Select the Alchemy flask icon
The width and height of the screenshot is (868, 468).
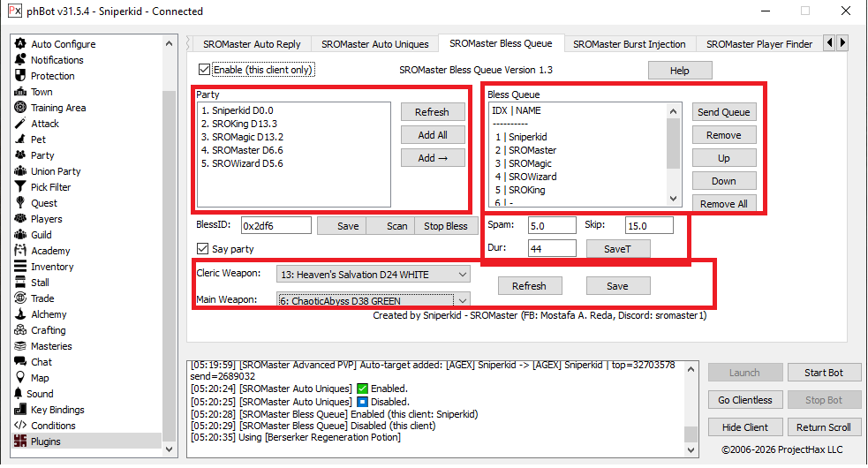(x=20, y=314)
